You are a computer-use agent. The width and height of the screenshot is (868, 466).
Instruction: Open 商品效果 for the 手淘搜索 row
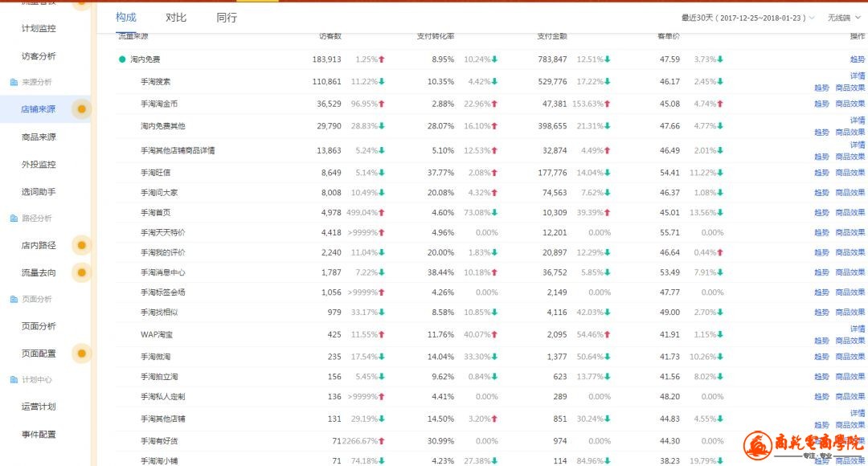(x=850, y=88)
